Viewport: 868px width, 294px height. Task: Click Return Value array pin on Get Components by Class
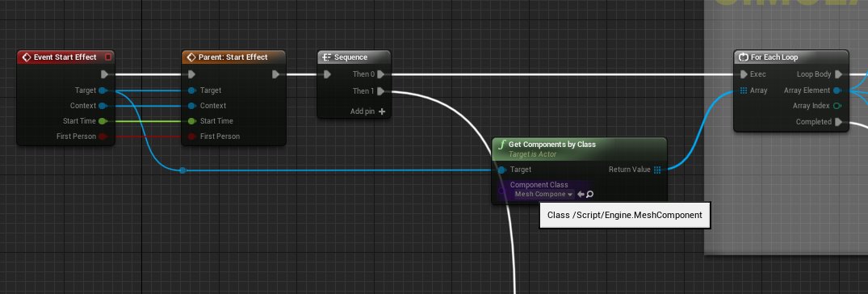[657, 170]
